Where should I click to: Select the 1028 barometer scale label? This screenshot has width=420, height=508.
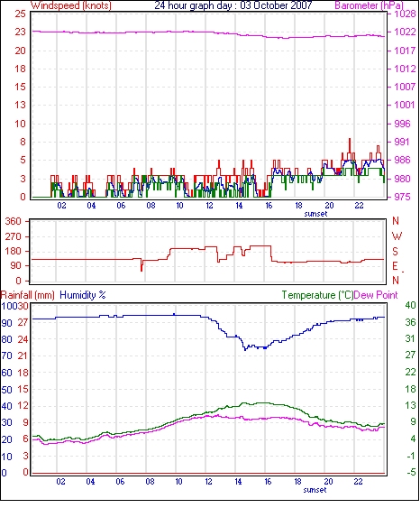pyautogui.click(x=405, y=14)
